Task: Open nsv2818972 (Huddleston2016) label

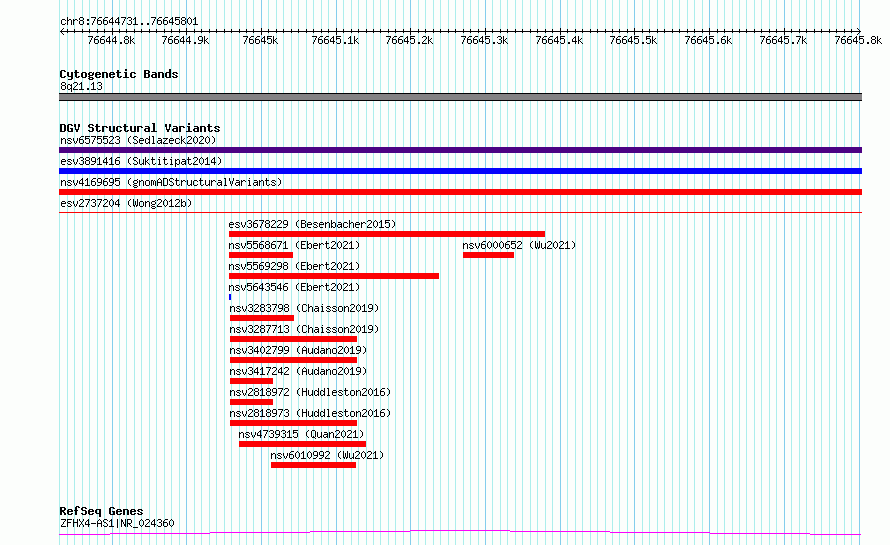Action: 310,392
